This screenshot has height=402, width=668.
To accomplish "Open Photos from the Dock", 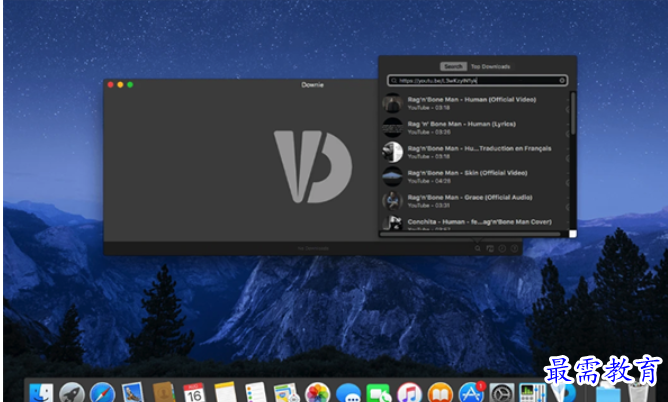I will [x=317, y=393].
